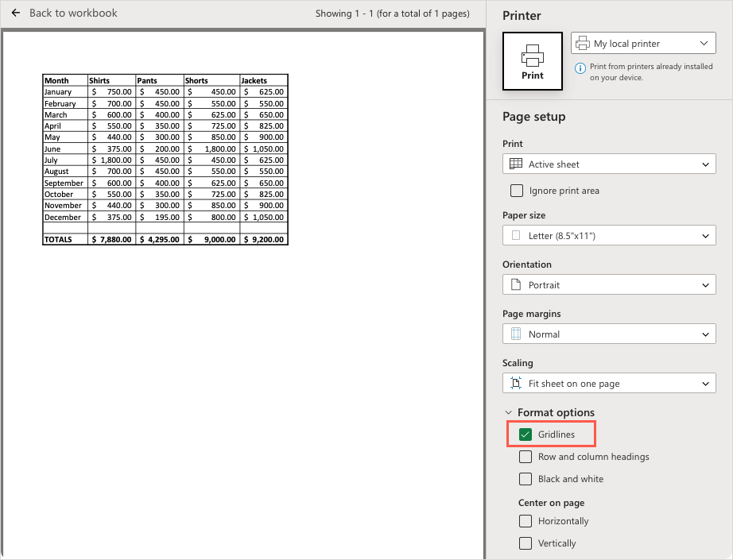Click the small printer icon in printer selector
This screenshot has height=560, width=733.
point(583,44)
